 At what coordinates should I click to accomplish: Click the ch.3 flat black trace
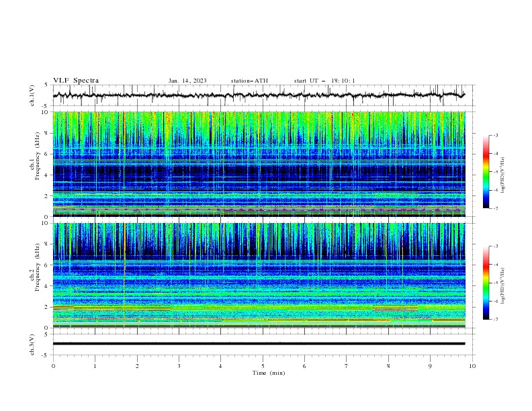point(259,344)
